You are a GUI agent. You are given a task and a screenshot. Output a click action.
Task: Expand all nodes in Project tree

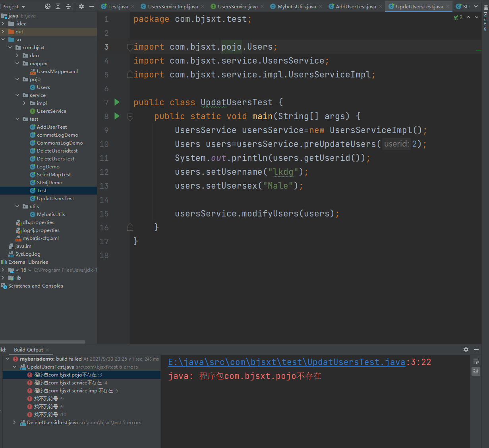point(58,6)
